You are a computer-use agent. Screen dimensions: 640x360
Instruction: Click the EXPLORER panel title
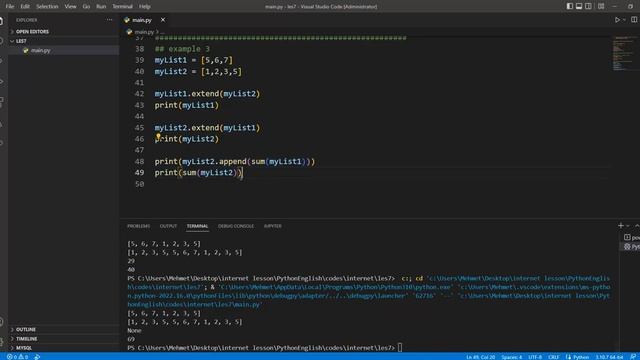coord(27,20)
